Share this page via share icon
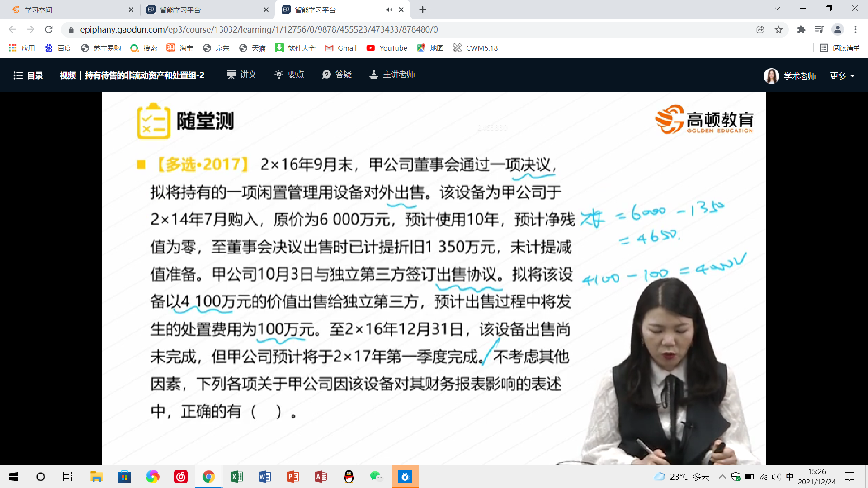Viewport: 868px width, 488px height. pyautogui.click(x=760, y=29)
